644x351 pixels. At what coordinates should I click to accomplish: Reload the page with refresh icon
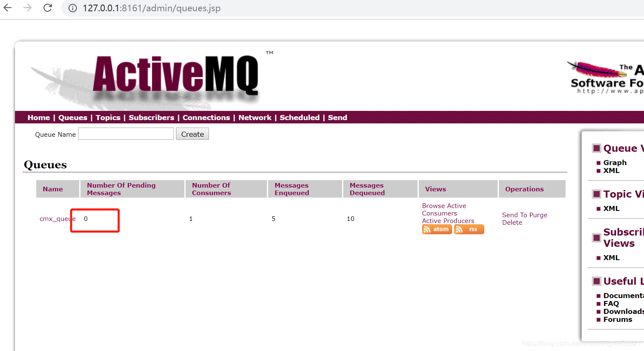click(x=48, y=8)
